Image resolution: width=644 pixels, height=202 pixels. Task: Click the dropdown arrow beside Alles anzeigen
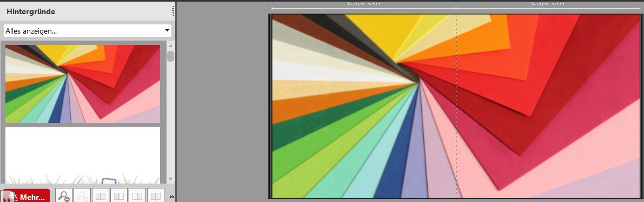point(167,31)
